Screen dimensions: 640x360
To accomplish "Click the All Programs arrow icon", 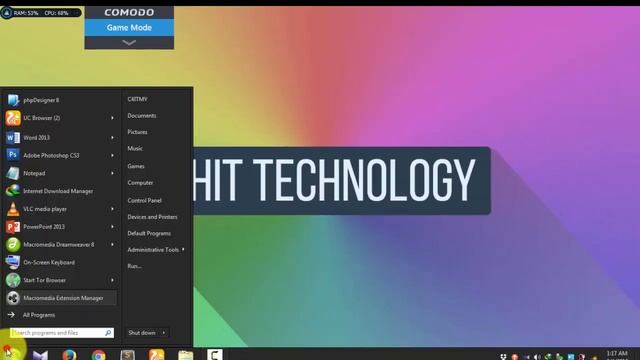I will [11, 315].
